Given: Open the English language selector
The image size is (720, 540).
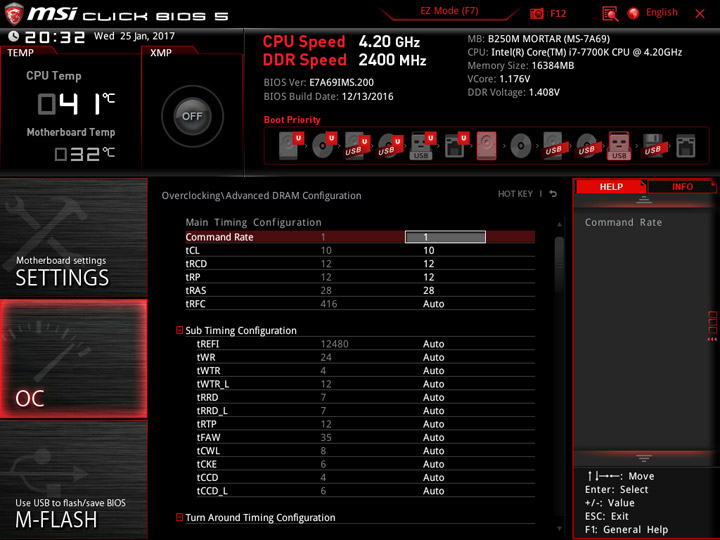Looking at the screenshot, I should point(662,12).
